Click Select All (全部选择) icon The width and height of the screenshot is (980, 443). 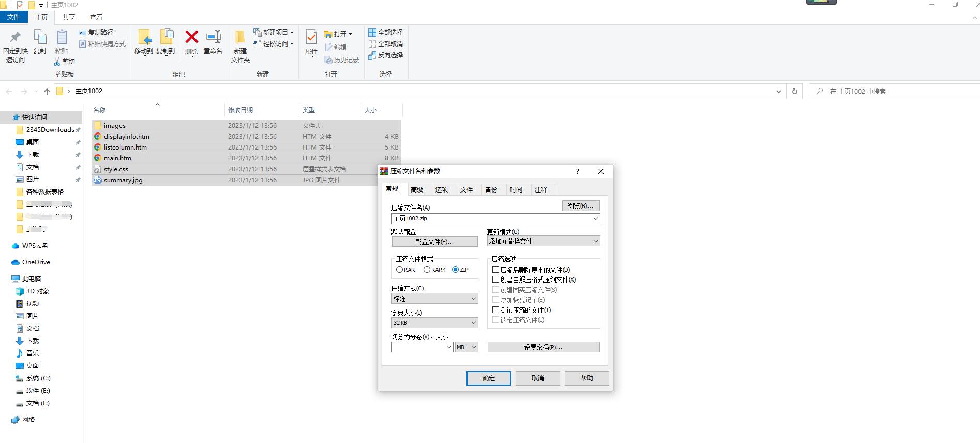372,32
